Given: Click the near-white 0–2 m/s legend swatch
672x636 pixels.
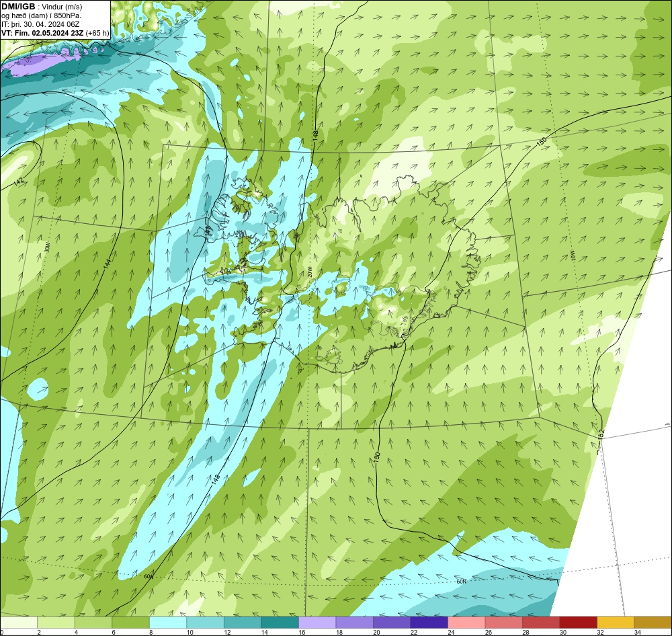Looking at the screenshot, I should [x=19, y=623].
